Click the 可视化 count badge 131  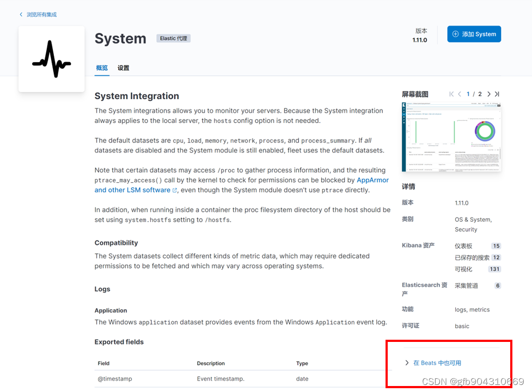coord(494,269)
